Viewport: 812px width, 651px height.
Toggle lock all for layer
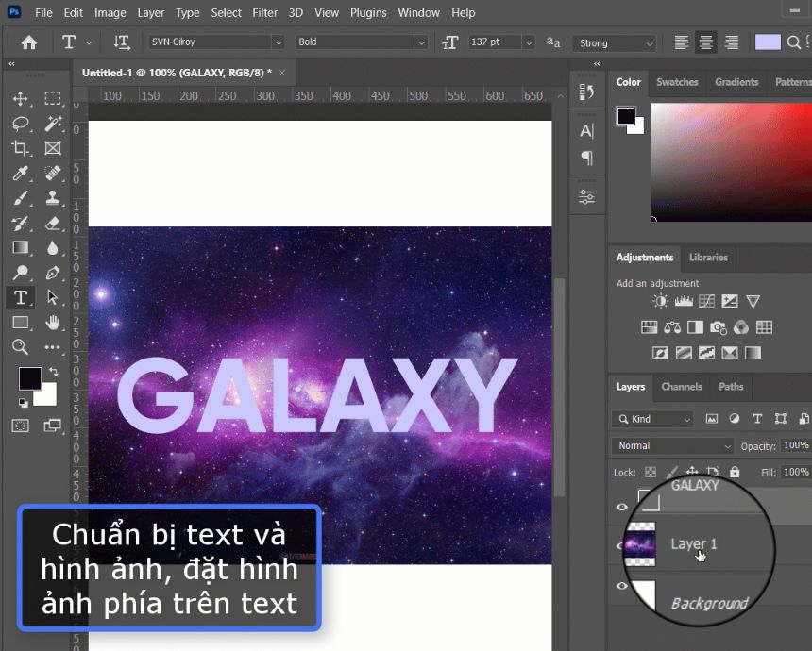(735, 472)
